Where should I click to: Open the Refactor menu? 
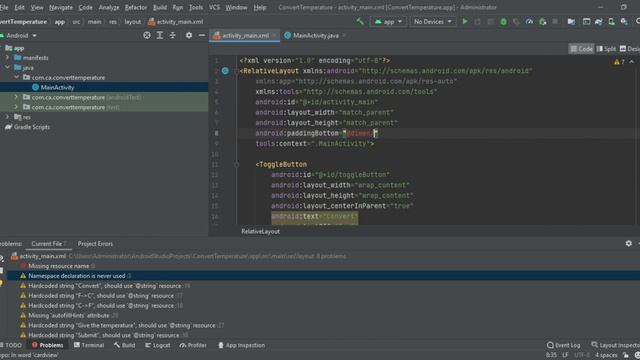(x=136, y=7)
